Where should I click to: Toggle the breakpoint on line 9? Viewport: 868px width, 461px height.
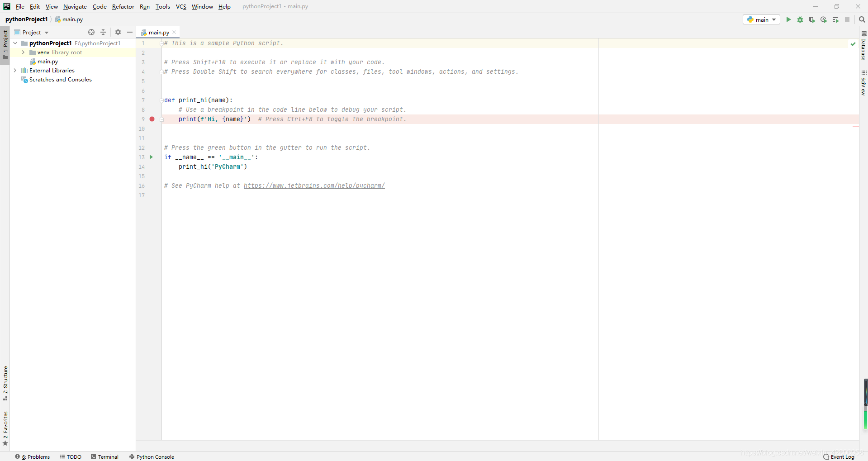pyautogui.click(x=152, y=119)
